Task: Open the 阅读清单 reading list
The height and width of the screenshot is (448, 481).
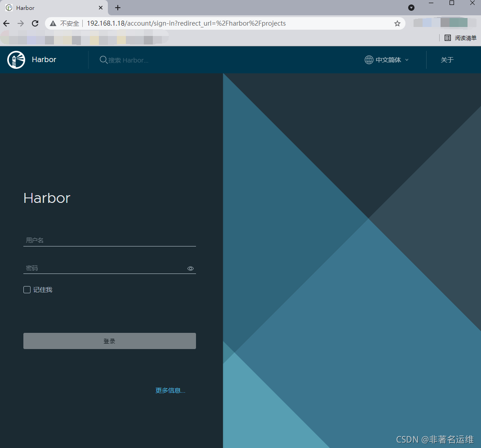Action: (460, 38)
